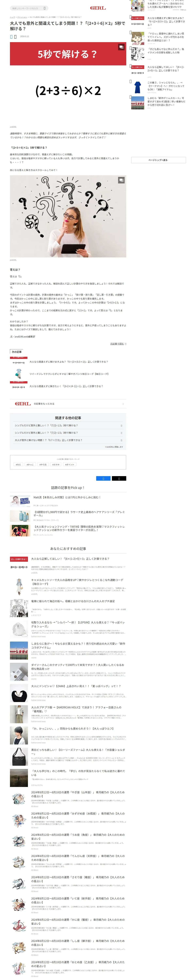Open 'みずがめ座（水瓶座）' horoscope article
The width and height of the screenshot is (196, 980).
(x=78, y=816)
